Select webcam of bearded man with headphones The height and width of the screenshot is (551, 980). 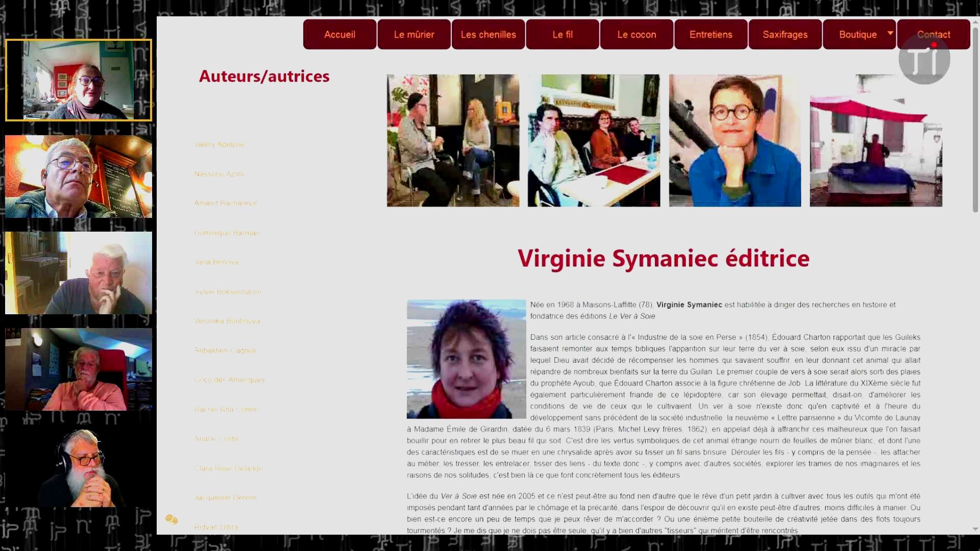coord(79,467)
